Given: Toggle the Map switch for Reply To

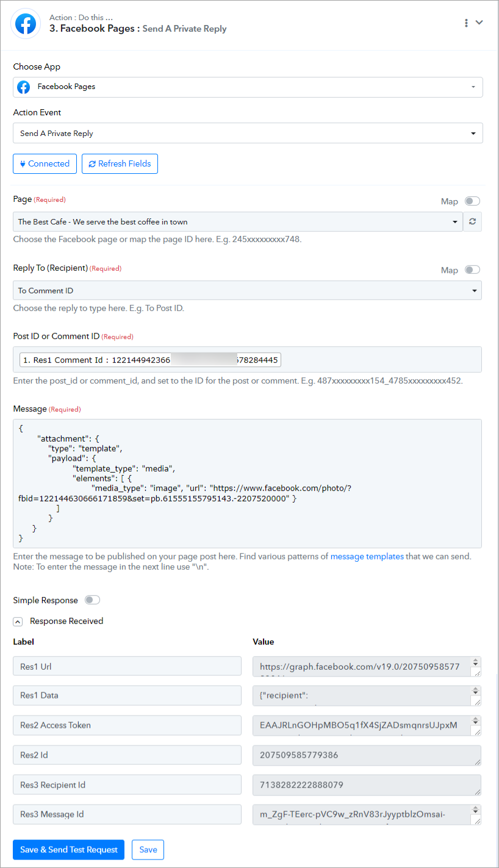Looking at the screenshot, I should point(472,270).
